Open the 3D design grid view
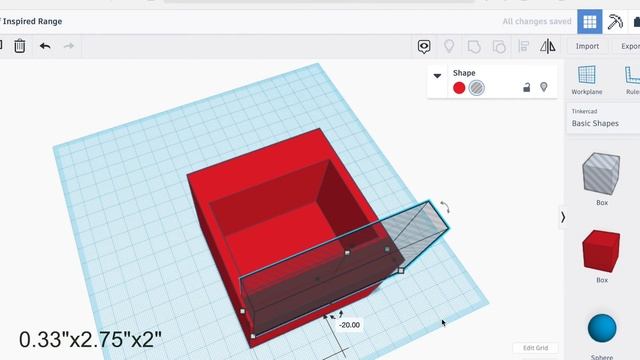This screenshot has height=360, width=640. tap(590, 22)
